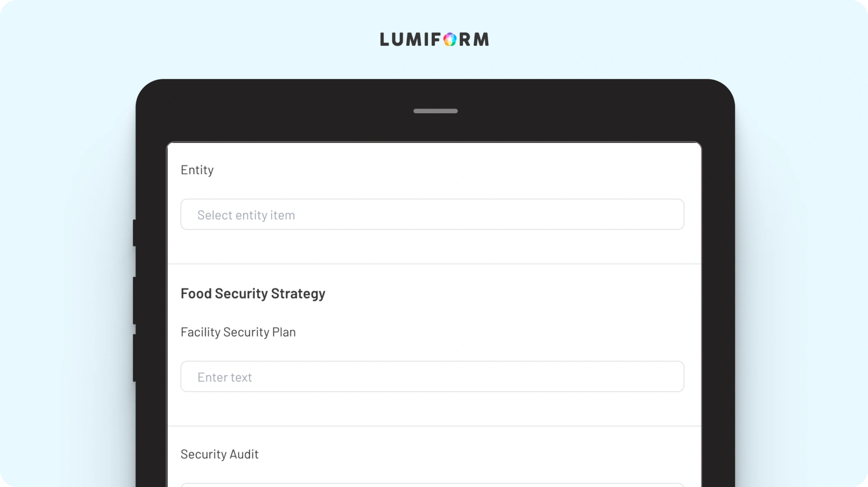Viewport: 868px width, 487px height.
Task: Click the Facility Security Plan label
Action: (238, 332)
